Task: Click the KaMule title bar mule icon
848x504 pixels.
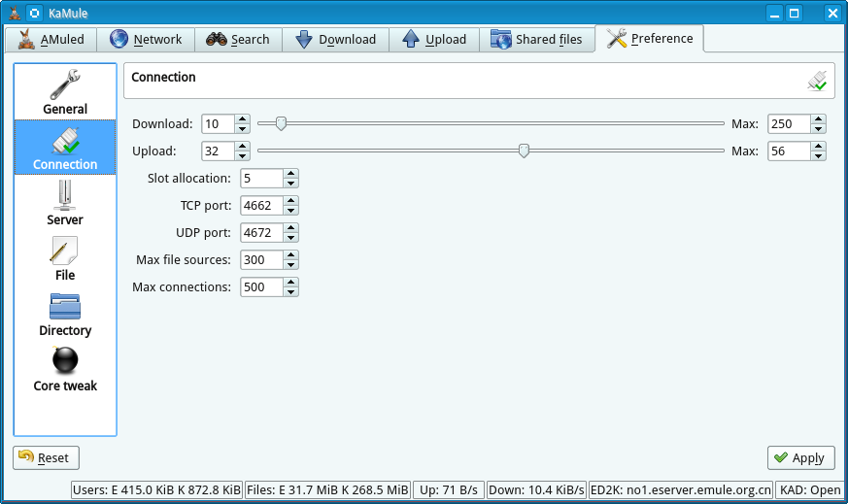Action: point(15,13)
